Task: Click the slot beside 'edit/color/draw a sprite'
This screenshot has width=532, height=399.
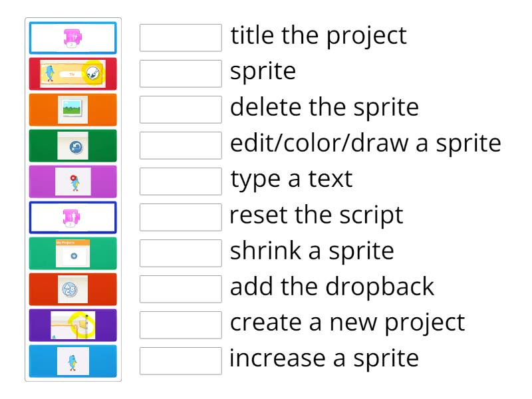Action: tap(181, 146)
